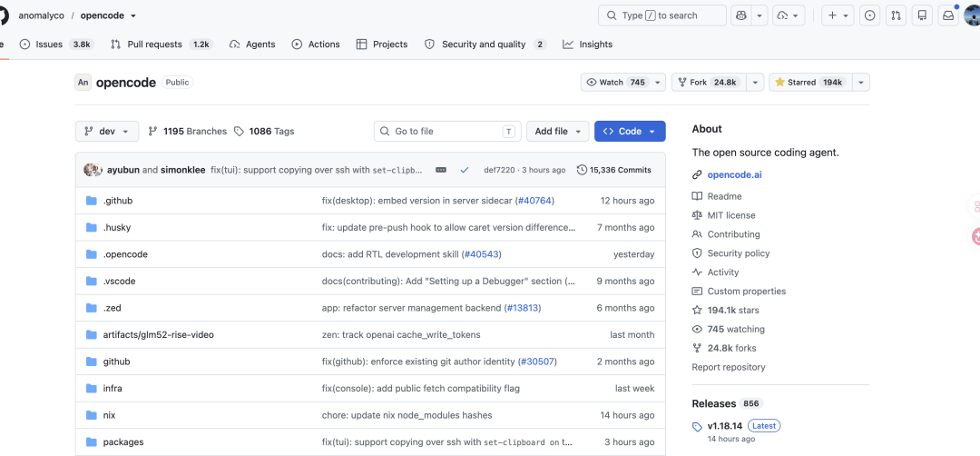Switch to the Actions tab
This screenshot has height=456, width=980.
[x=316, y=45]
